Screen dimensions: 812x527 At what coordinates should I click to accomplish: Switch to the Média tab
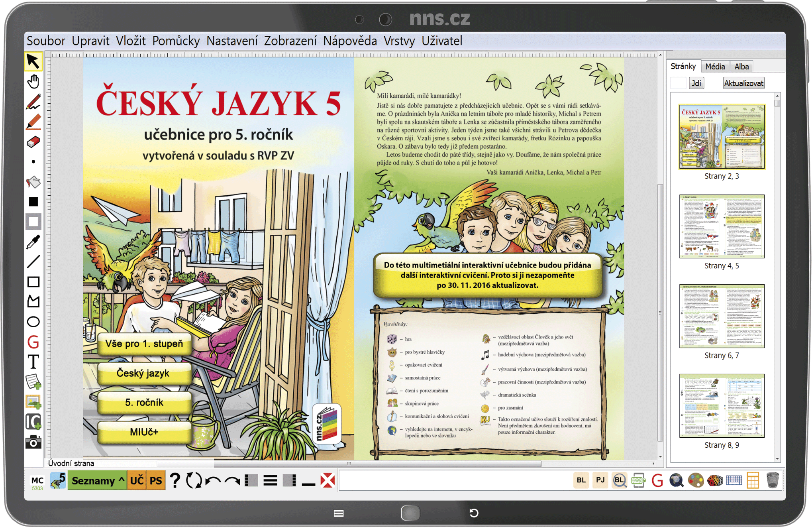click(715, 67)
